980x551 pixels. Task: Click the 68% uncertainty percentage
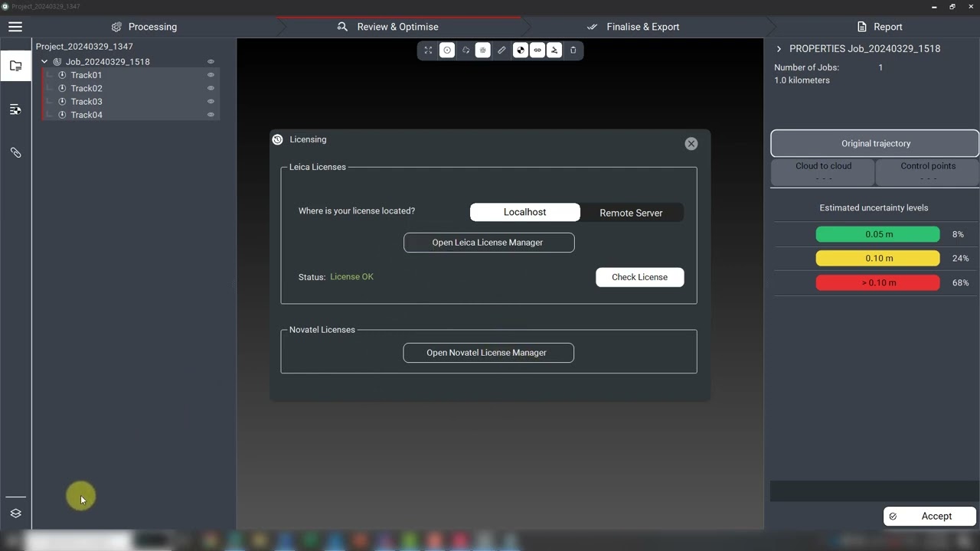click(x=960, y=283)
